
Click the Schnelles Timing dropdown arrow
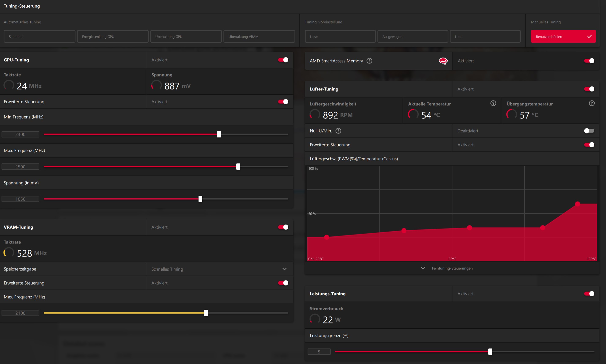click(x=284, y=269)
